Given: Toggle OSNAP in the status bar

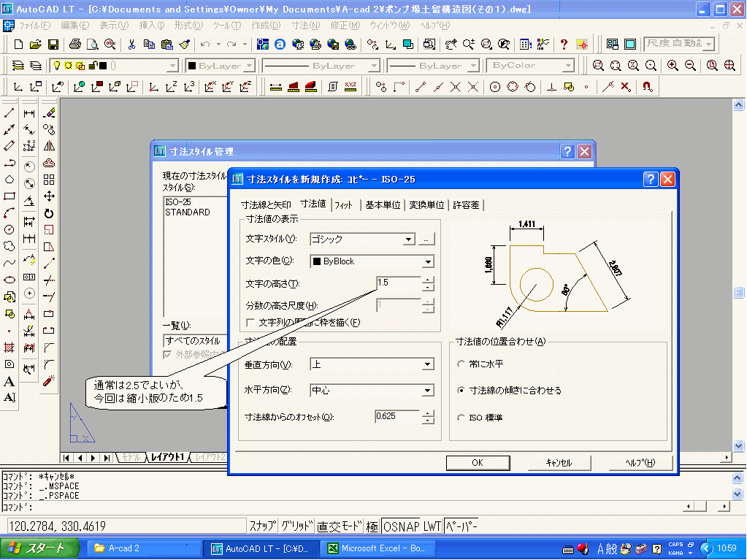Looking at the screenshot, I should click(402, 526).
